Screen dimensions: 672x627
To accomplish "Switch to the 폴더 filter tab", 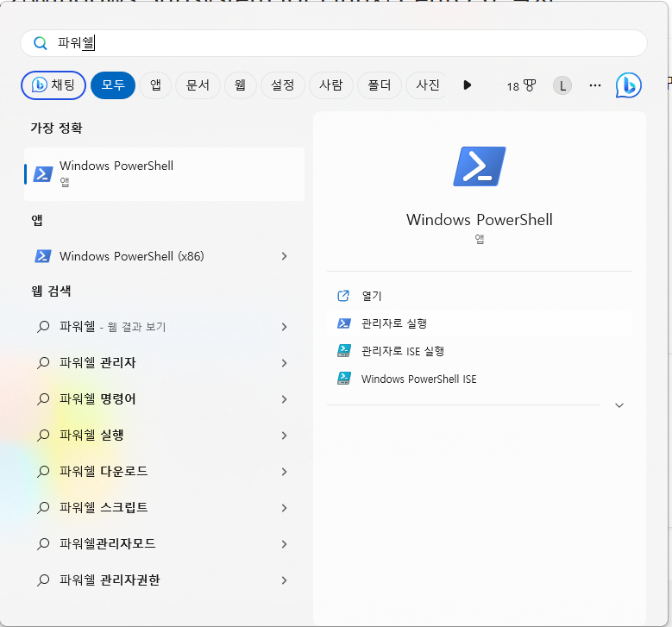I will point(380,85).
